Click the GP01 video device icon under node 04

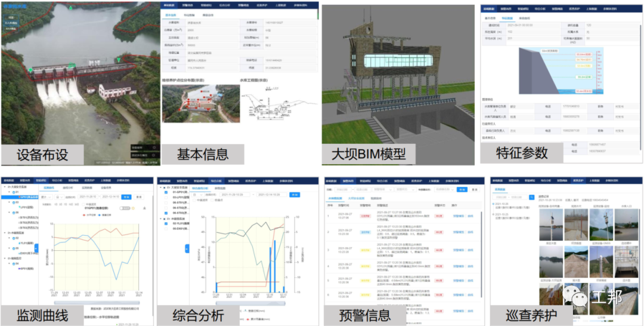[19, 269]
